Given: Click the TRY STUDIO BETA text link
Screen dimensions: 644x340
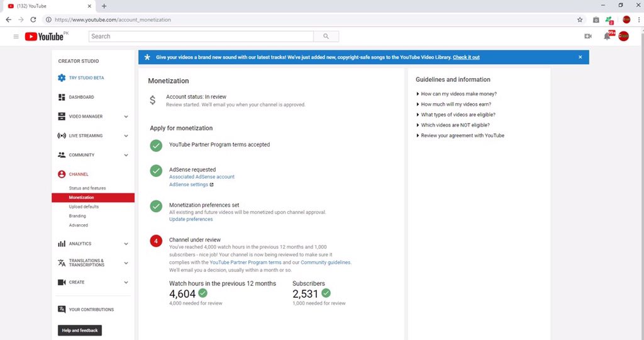Looking at the screenshot, I should [x=87, y=77].
